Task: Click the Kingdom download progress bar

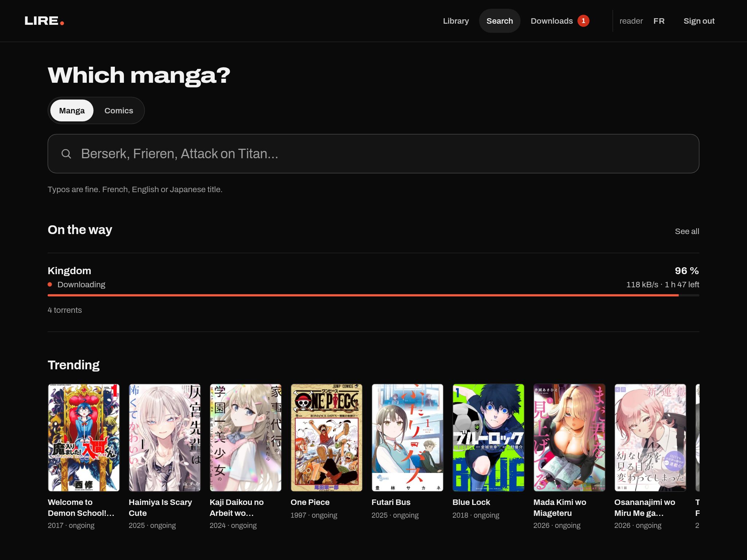Action: pos(373,295)
